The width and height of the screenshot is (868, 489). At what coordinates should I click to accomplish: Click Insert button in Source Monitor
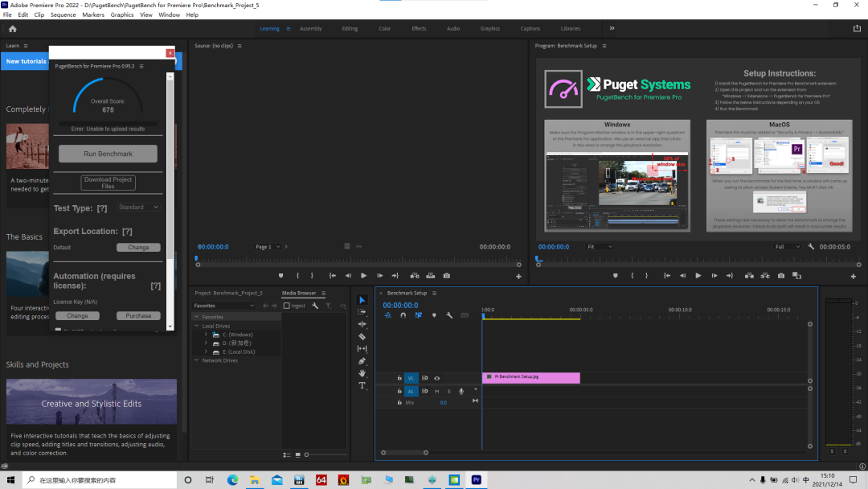pyautogui.click(x=415, y=276)
